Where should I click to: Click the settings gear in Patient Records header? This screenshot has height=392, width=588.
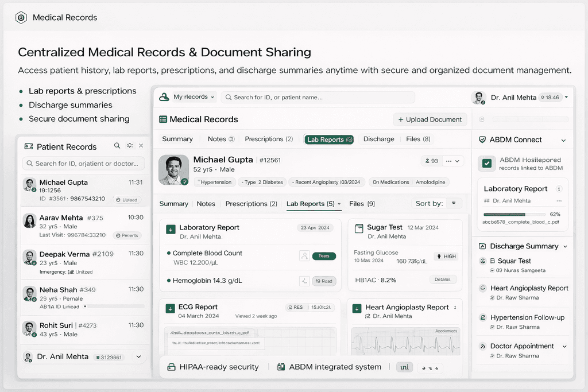tap(129, 146)
